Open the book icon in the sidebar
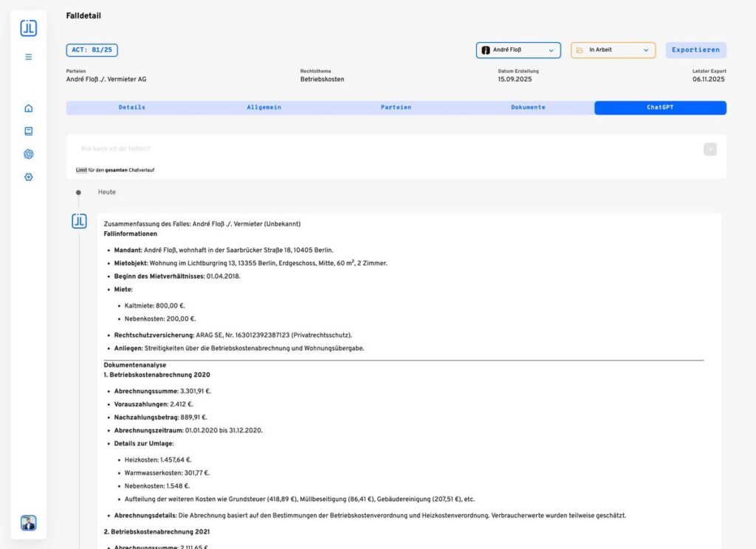Image resolution: width=756 pixels, height=549 pixels. click(29, 131)
